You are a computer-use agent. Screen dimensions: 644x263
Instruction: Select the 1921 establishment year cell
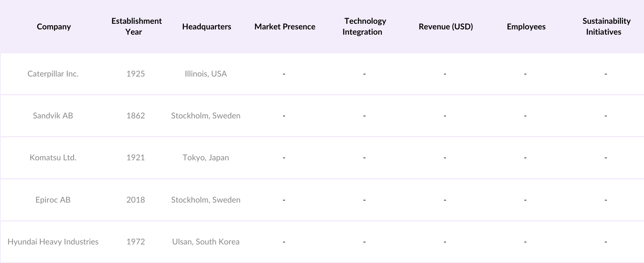coord(136,157)
